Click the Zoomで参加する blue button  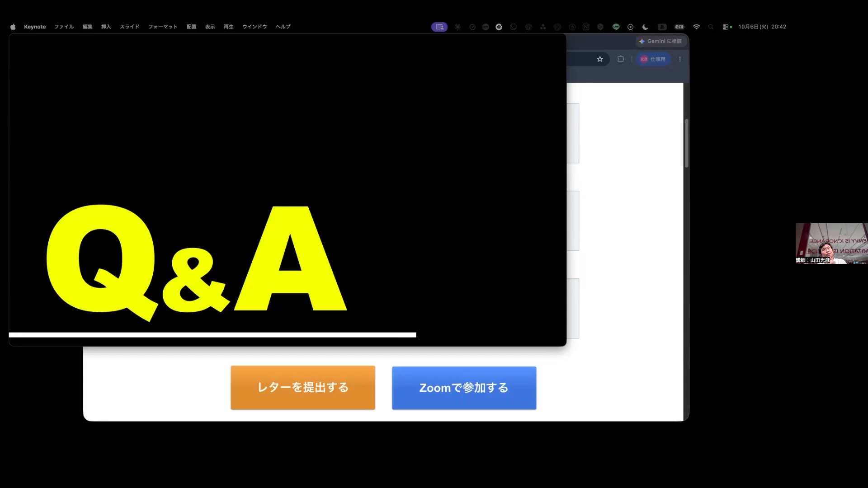464,388
